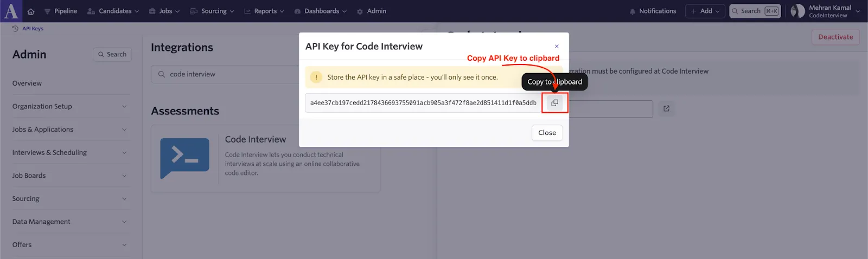The width and height of the screenshot is (868, 259).
Task: Click the Pipeline filter icon
Action: click(47, 11)
